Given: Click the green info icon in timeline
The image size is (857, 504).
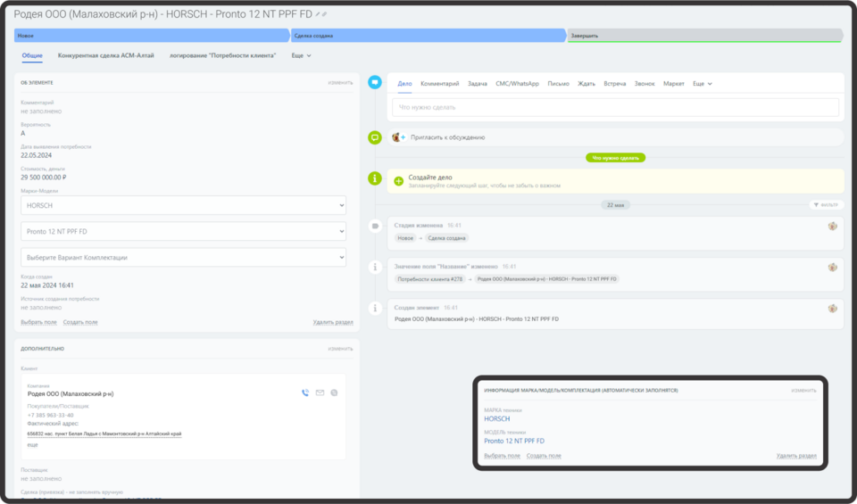Looking at the screenshot, I should 375,178.
